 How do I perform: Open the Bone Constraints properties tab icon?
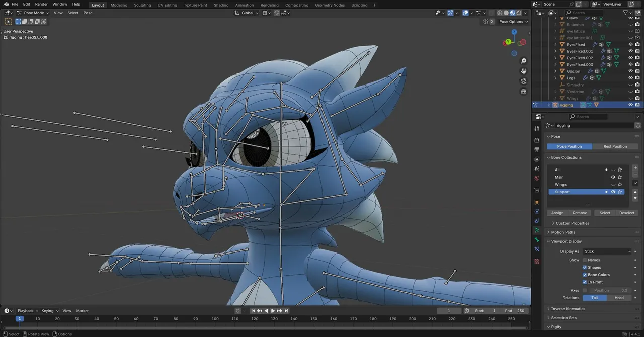pos(537,249)
